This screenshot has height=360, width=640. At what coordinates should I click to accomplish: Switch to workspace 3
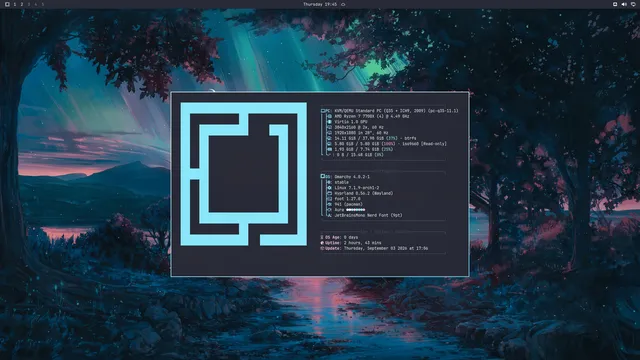click(x=29, y=4)
